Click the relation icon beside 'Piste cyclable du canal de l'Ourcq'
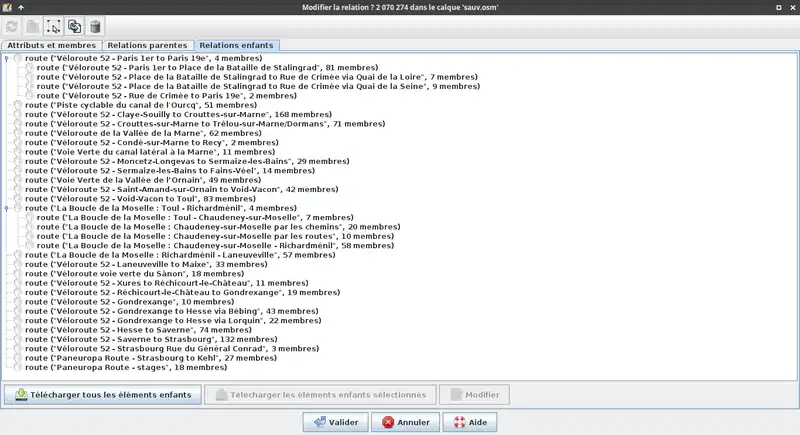 point(17,105)
